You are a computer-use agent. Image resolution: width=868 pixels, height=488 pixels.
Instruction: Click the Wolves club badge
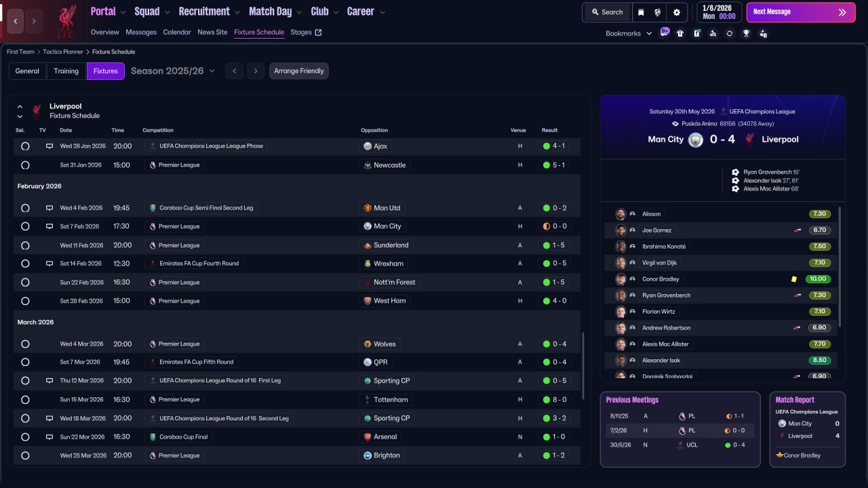pyautogui.click(x=368, y=344)
